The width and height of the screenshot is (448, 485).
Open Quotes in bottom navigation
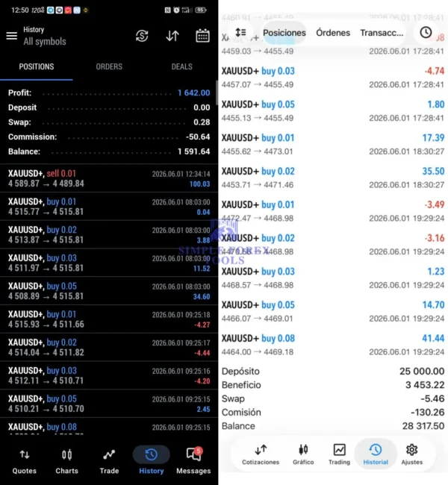point(25,462)
